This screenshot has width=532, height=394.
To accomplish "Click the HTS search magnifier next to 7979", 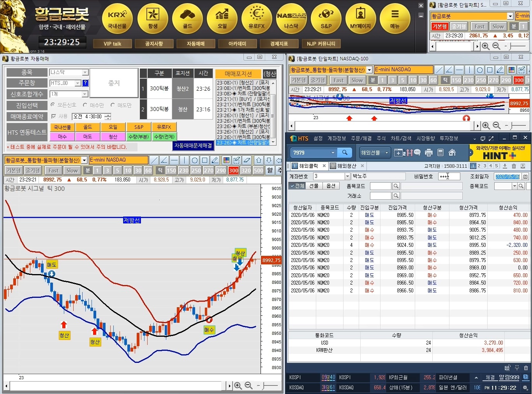I will tap(345, 153).
